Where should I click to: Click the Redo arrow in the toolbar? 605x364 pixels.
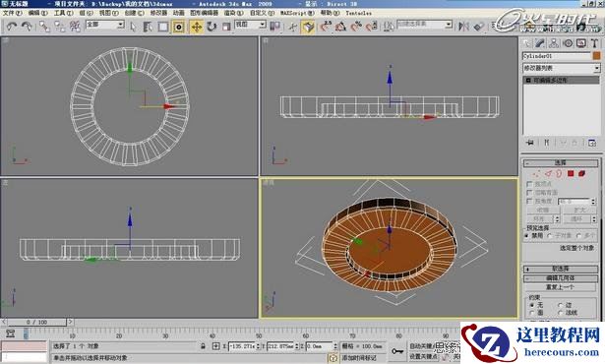pos(27,27)
